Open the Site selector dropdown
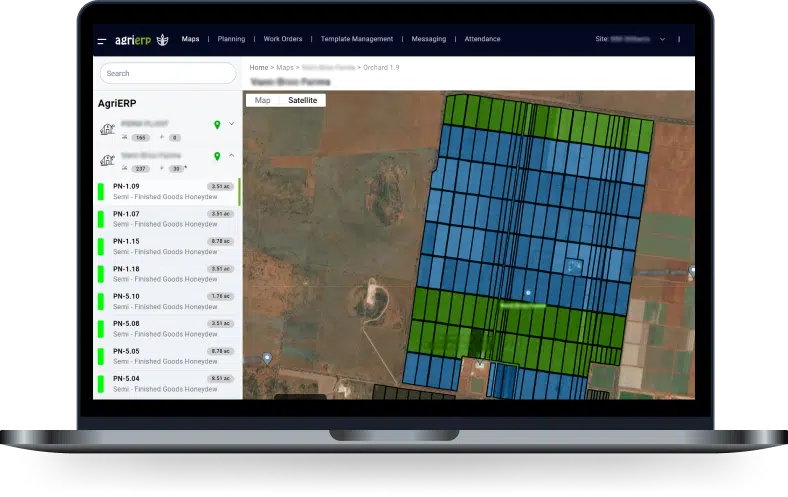Viewport: 788px width, 497px height. pyautogui.click(x=661, y=40)
